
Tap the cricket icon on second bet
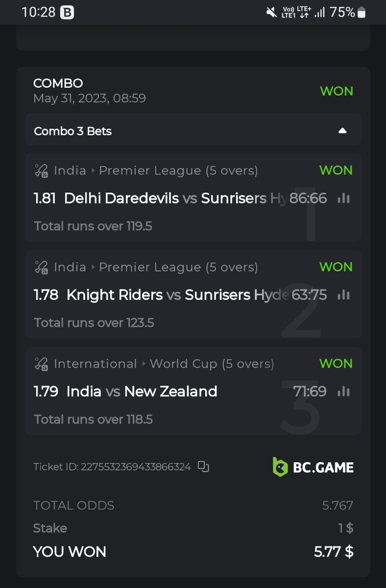[x=41, y=267]
